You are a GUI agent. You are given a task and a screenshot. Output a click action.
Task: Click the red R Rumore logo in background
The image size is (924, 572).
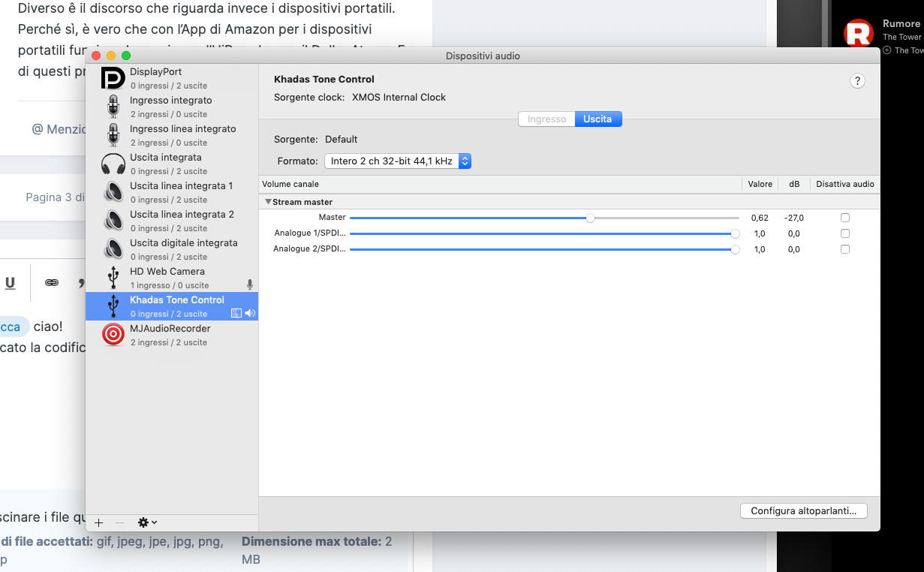[858, 35]
